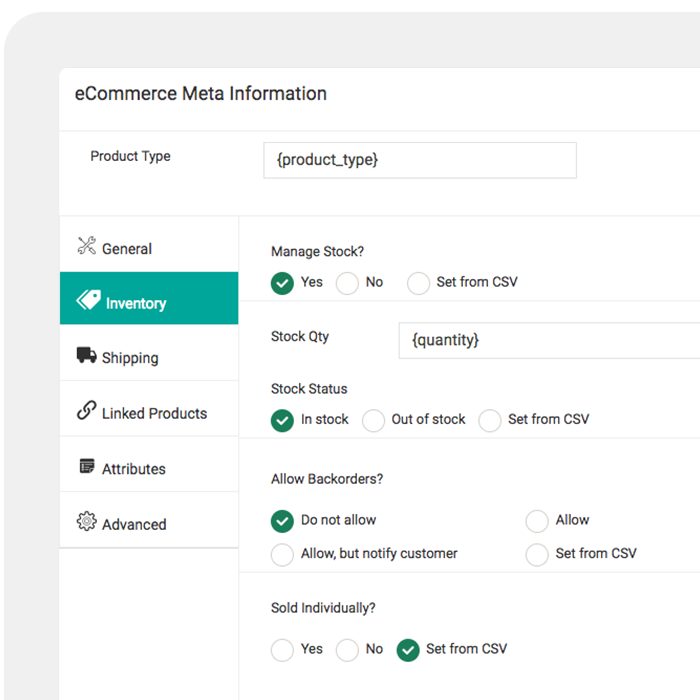Click the Product Type label

click(x=130, y=156)
